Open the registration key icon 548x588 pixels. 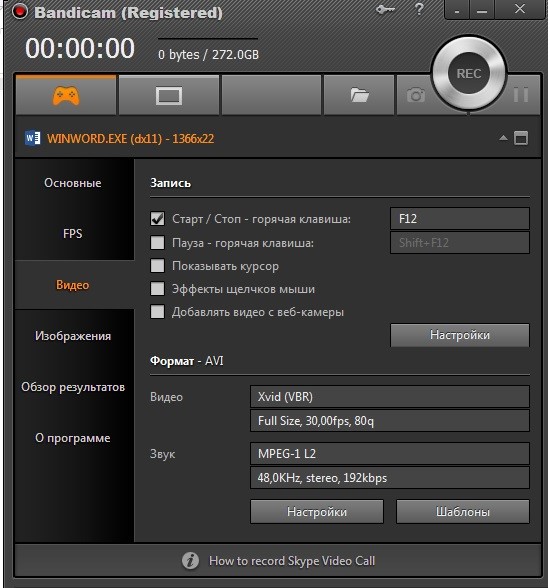point(385,9)
